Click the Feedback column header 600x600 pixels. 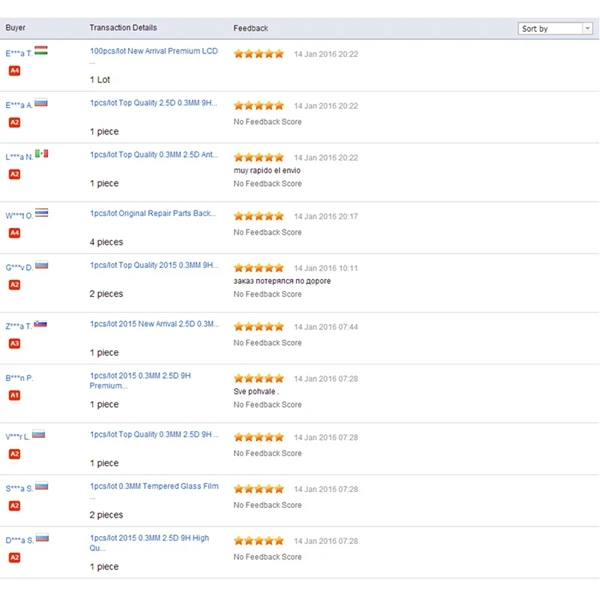250,28
